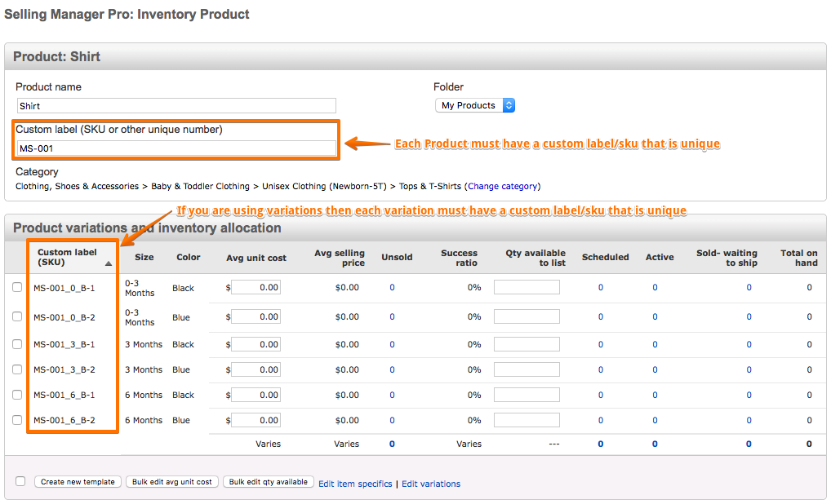Select checkbox for MS-001_3_B-1 variation
The height and width of the screenshot is (504, 831).
point(17,344)
